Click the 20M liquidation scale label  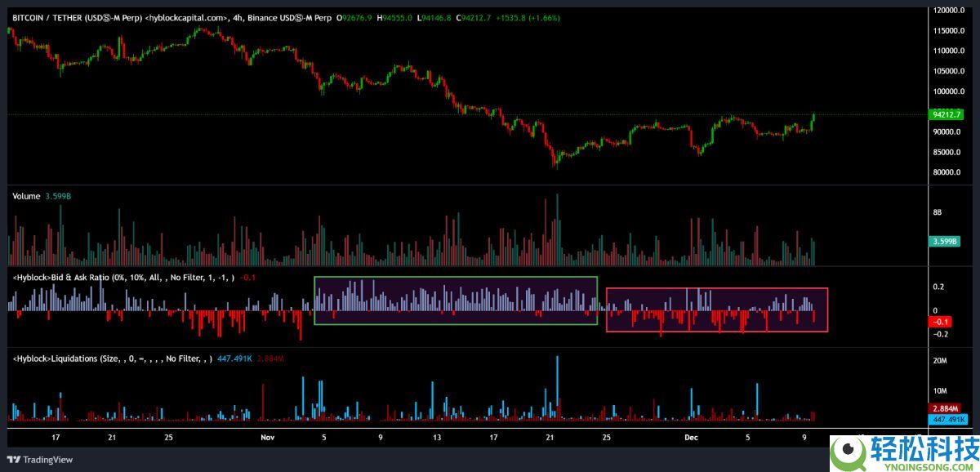[940, 360]
